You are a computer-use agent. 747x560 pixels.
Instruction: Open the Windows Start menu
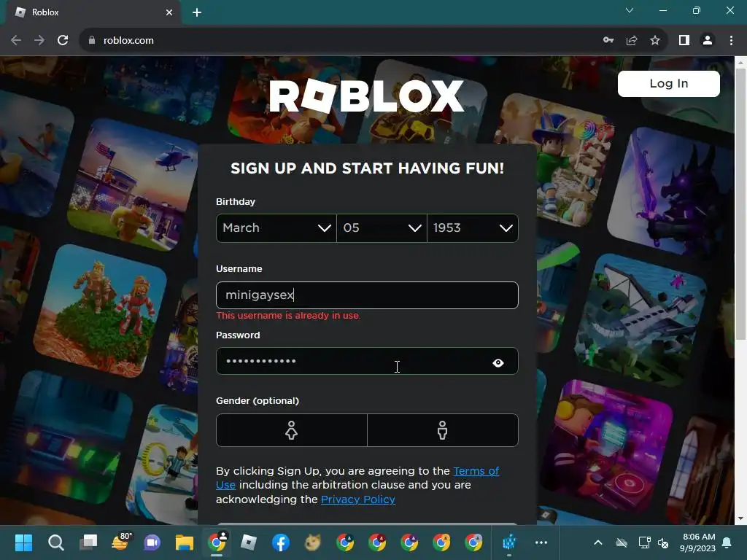tap(23, 542)
